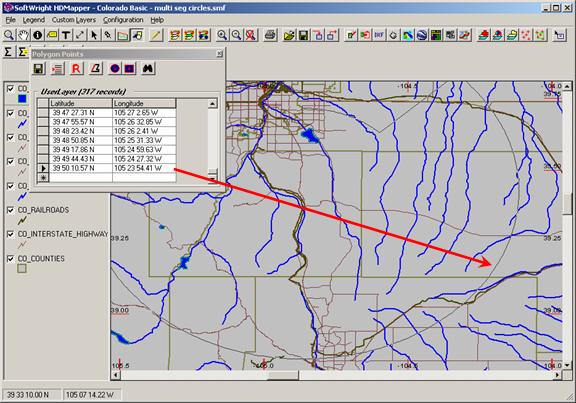Click the Google Earth globe icon
Screen dimensions: 576x403
click(422, 35)
